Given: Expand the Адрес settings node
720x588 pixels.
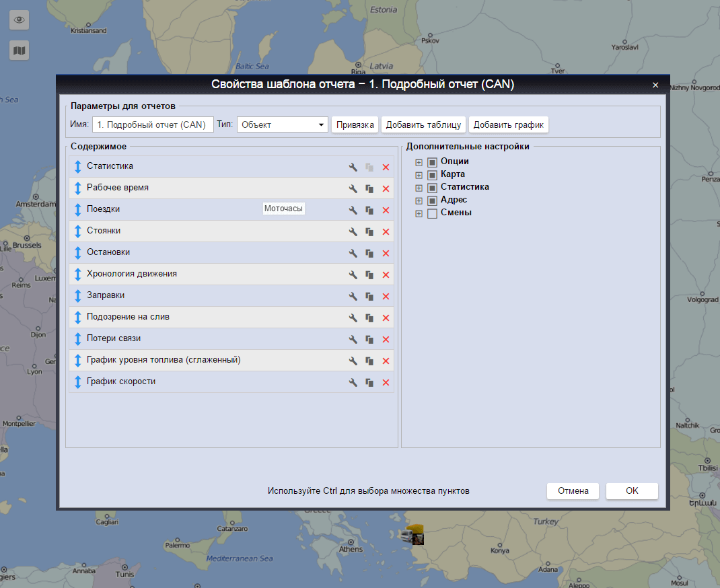Looking at the screenshot, I should [x=419, y=200].
